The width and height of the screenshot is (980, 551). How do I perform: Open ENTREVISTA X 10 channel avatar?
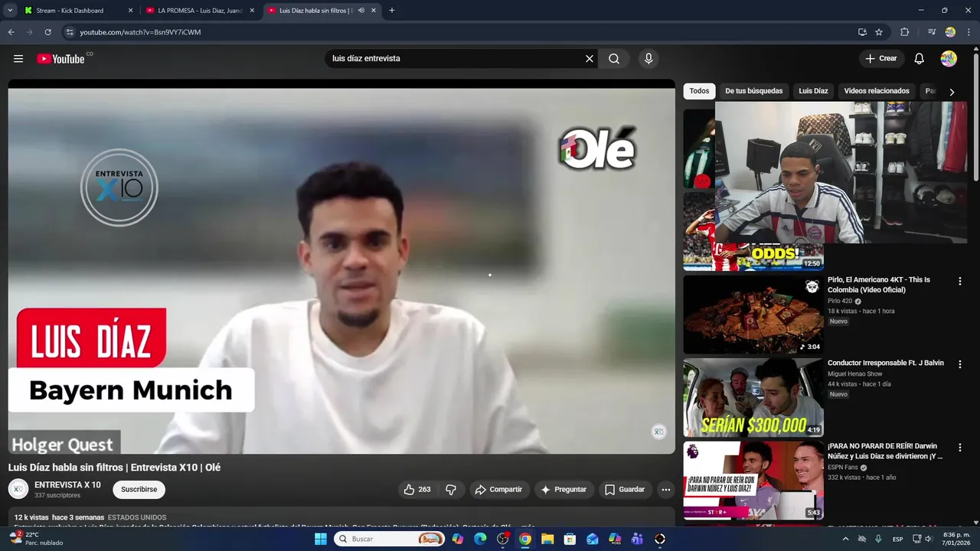coord(18,490)
